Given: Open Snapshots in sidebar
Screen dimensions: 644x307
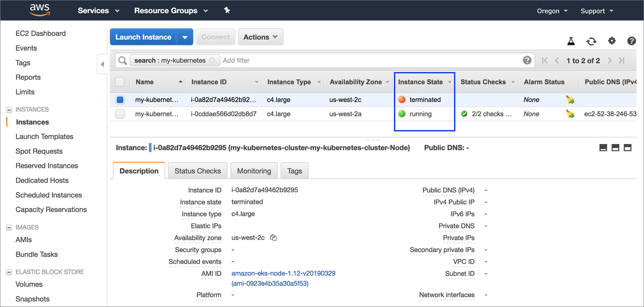Looking at the screenshot, I should coord(32,299).
